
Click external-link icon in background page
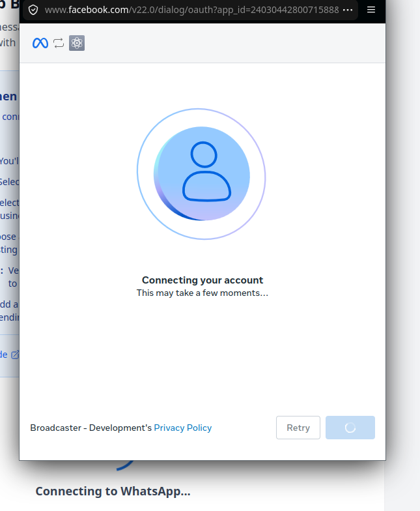(x=15, y=355)
